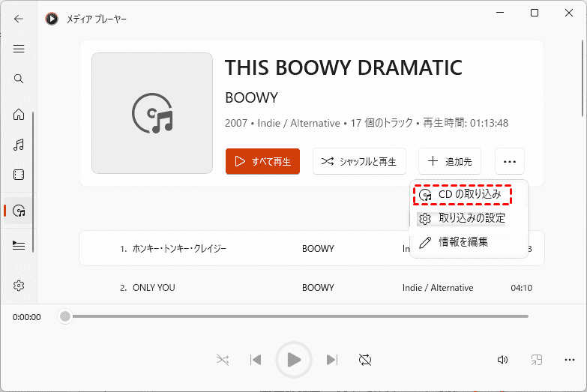Image resolution: width=587 pixels, height=392 pixels.
Task: Go back with the back arrow
Action: tap(18, 19)
